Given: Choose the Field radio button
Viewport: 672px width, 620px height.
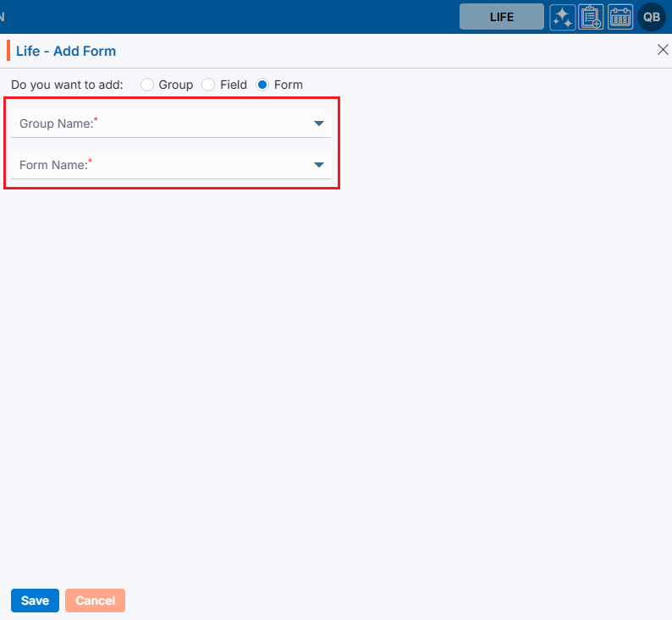Looking at the screenshot, I should click(x=208, y=85).
